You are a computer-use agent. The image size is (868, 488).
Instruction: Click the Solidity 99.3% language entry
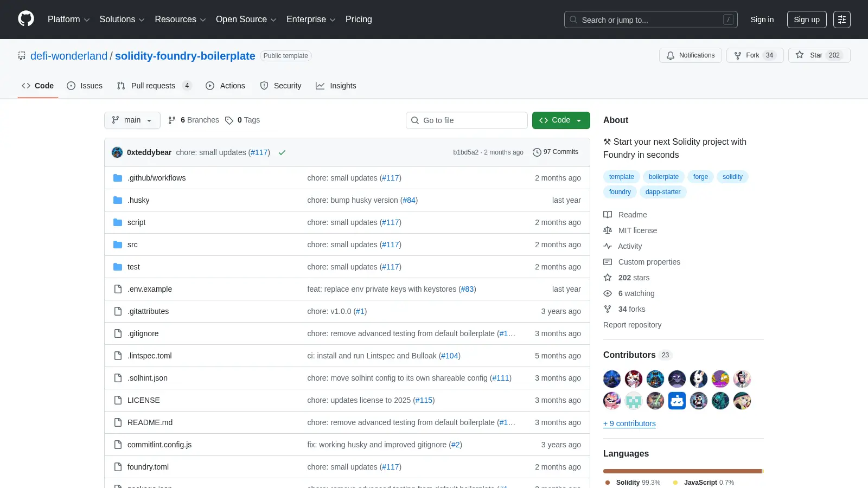[633, 483]
